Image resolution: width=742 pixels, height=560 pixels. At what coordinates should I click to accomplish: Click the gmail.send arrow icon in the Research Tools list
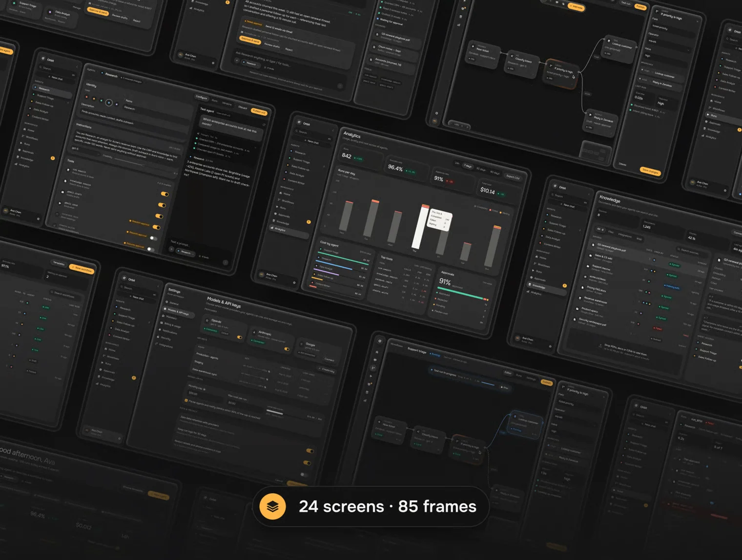point(60,203)
